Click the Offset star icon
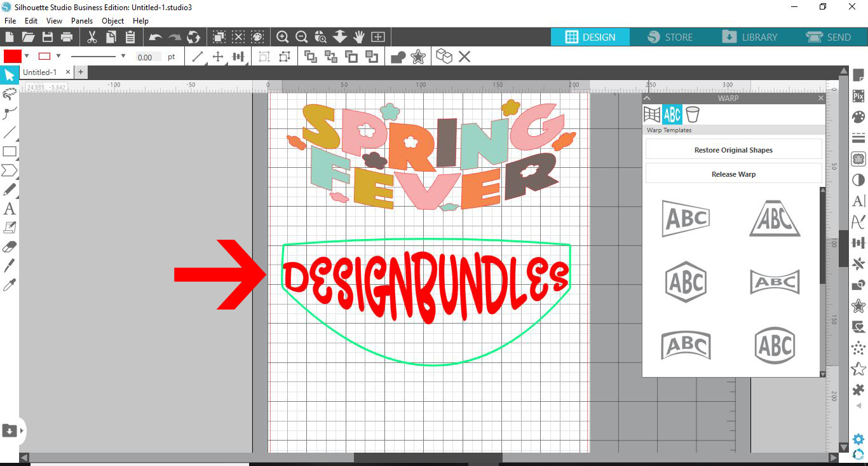Screen dimensions: 868x466 [418, 57]
